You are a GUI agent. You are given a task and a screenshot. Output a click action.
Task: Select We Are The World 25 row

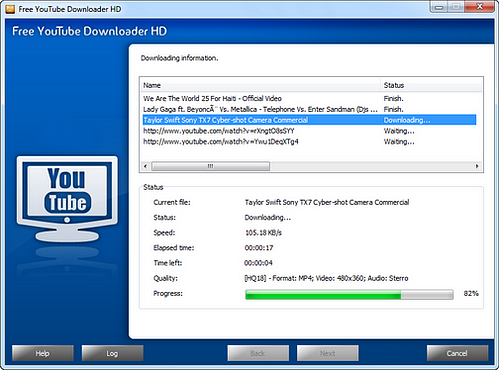(x=309, y=98)
